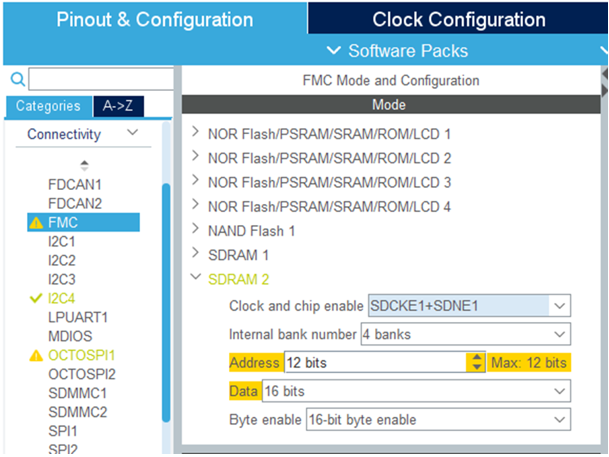The image size is (609, 457).
Task: Open Internal bank number dropdown
Action: coord(560,334)
